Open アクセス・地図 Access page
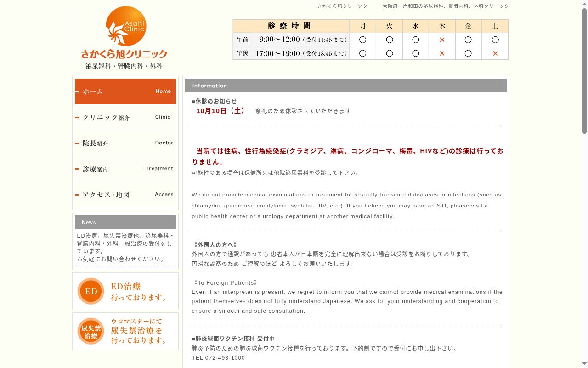 [x=125, y=195]
